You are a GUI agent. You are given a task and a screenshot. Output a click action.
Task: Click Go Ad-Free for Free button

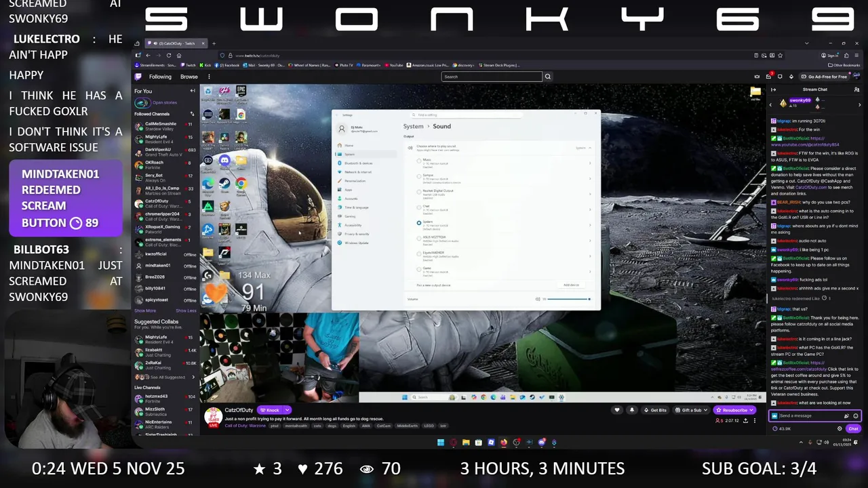[x=824, y=77]
